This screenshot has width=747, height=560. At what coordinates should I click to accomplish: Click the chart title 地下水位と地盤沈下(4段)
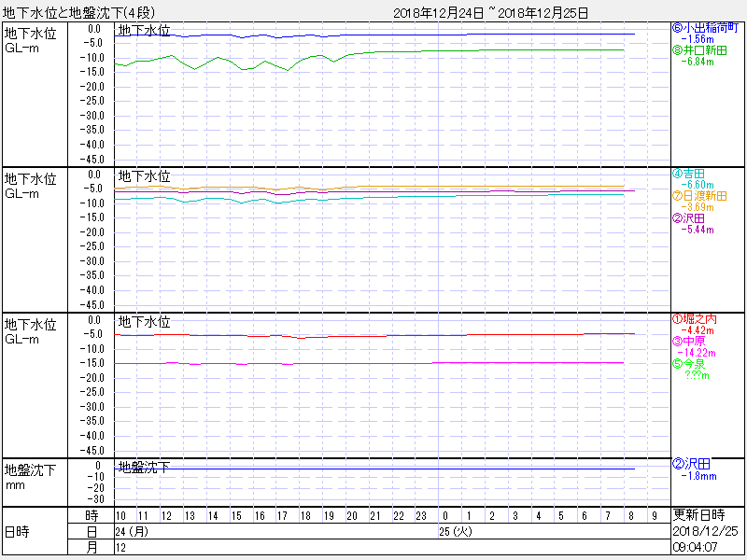[x=84, y=12]
